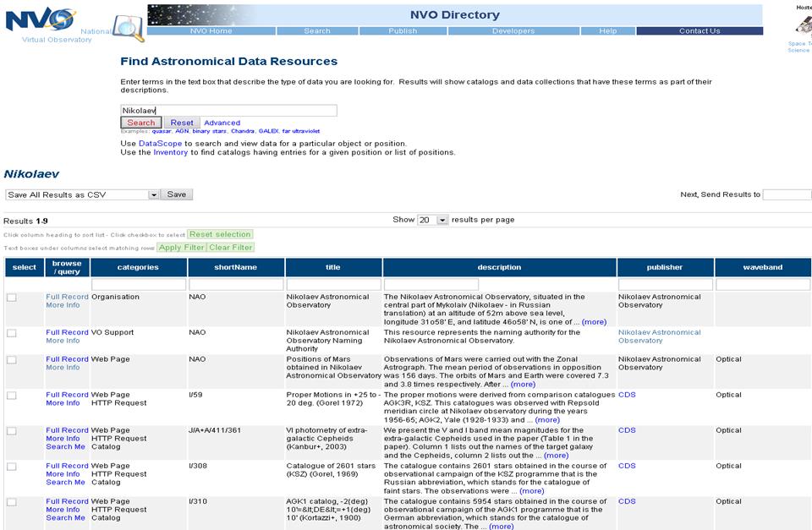Open More Info for VO Support row
Screen dimensions: 812x530
(63, 341)
